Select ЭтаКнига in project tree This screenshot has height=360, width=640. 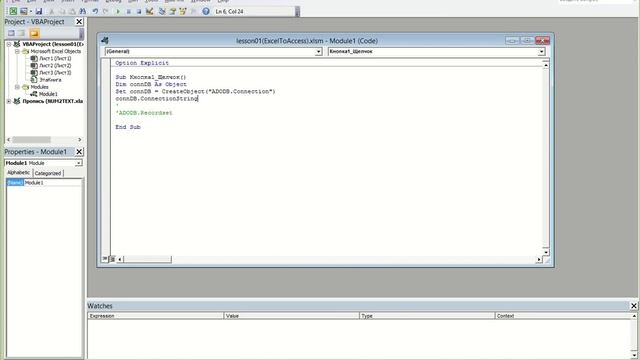[x=50, y=80]
